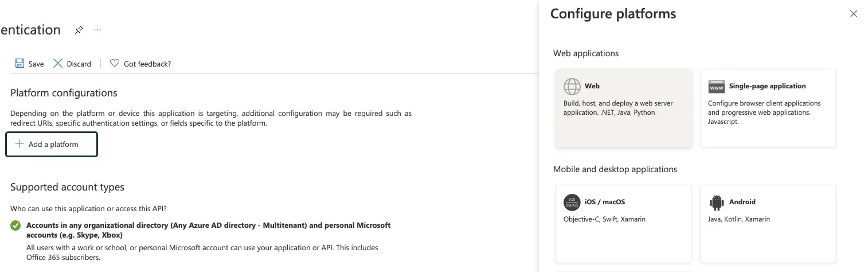
Task: Click the Save floppy disk icon
Action: click(x=19, y=64)
